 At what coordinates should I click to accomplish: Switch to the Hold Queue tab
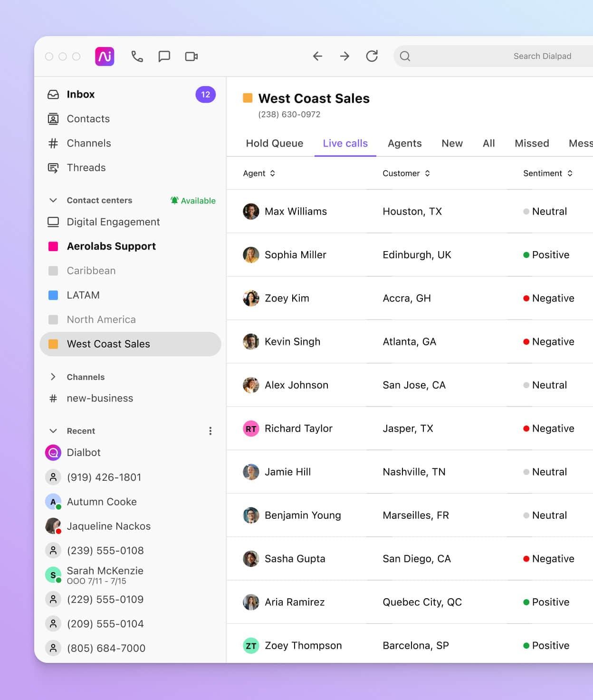pos(274,143)
